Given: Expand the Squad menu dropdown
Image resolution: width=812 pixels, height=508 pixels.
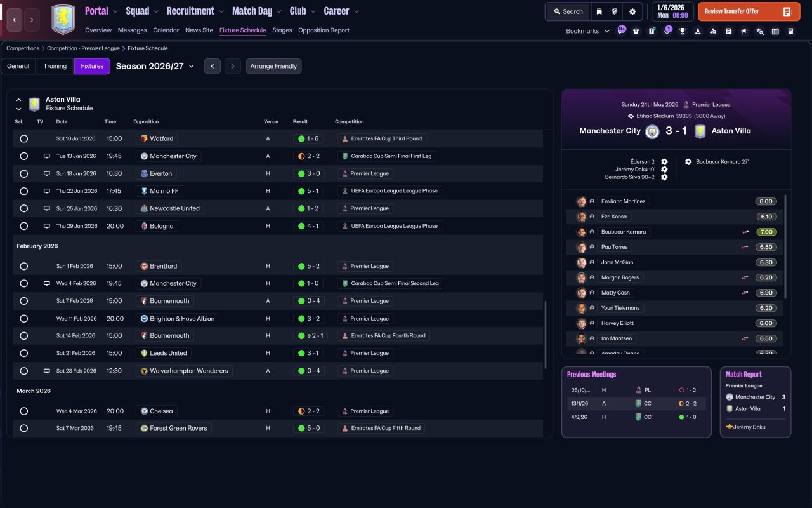Looking at the screenshot, I should [x=155, y=11].
